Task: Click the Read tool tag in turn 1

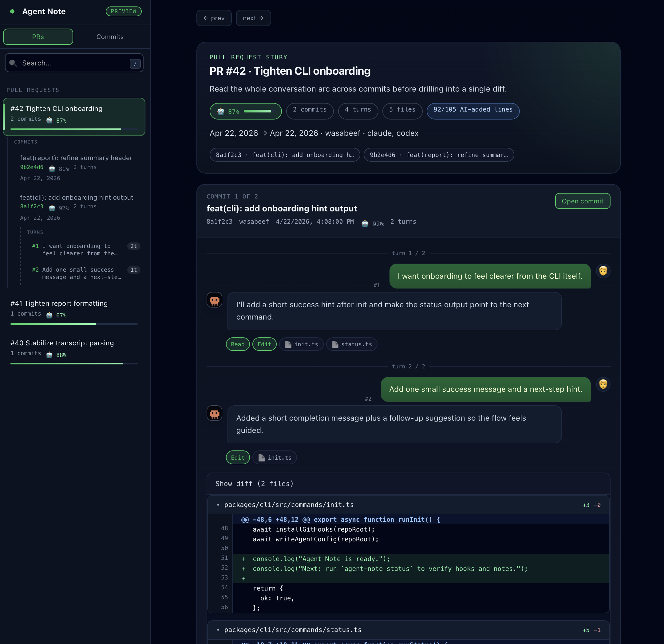Action: click(238, 344)
